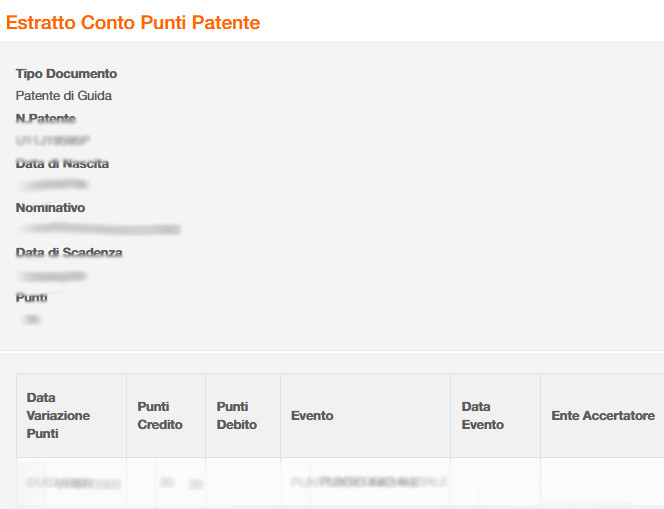The image size is (664, 509).
Task: Click the Estratto Conto Punti Patente title
Action: click(x=133, y=23)
